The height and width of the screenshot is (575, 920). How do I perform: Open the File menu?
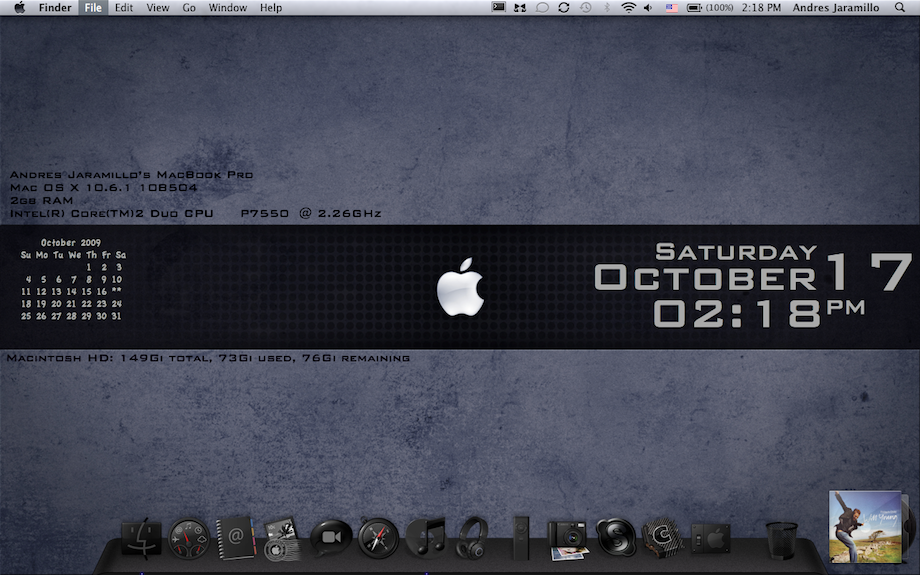(x=93, y=8)
